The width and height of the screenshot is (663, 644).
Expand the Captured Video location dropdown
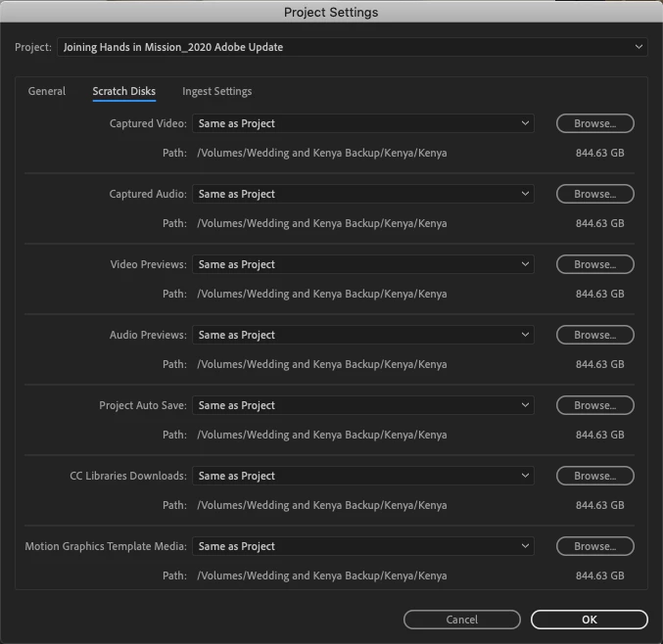click(363, 123)
